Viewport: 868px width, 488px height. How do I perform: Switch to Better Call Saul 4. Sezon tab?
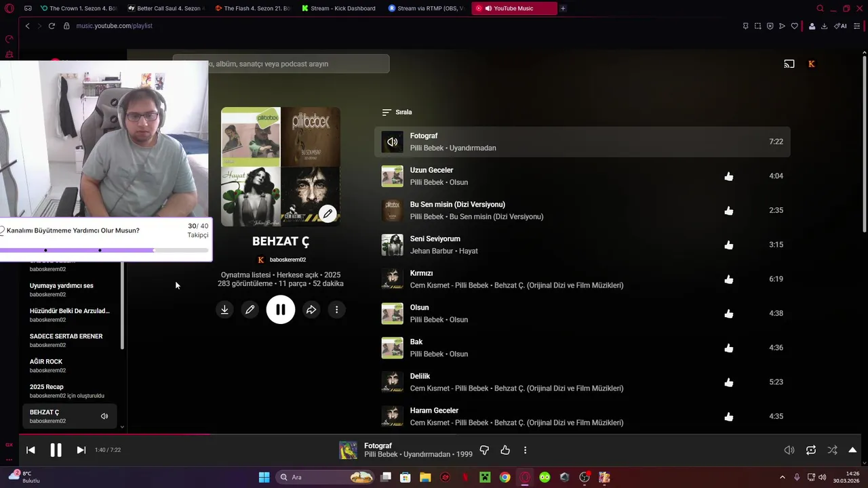click(x=165, y=8)
